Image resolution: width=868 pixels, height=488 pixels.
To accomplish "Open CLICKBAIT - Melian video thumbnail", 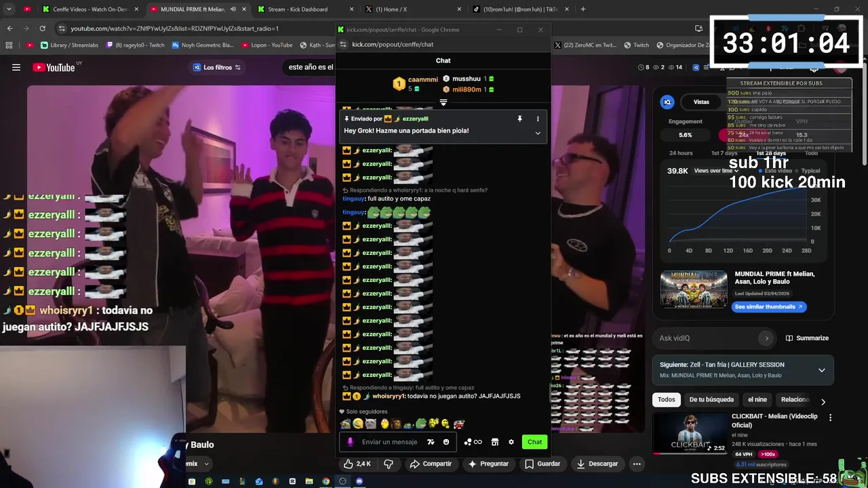I will pos(690,433).
